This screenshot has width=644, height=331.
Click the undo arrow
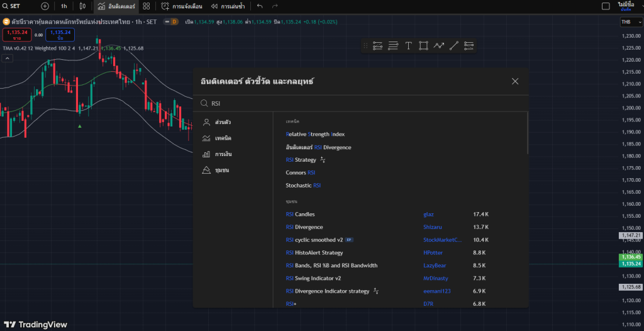(260, 6)
